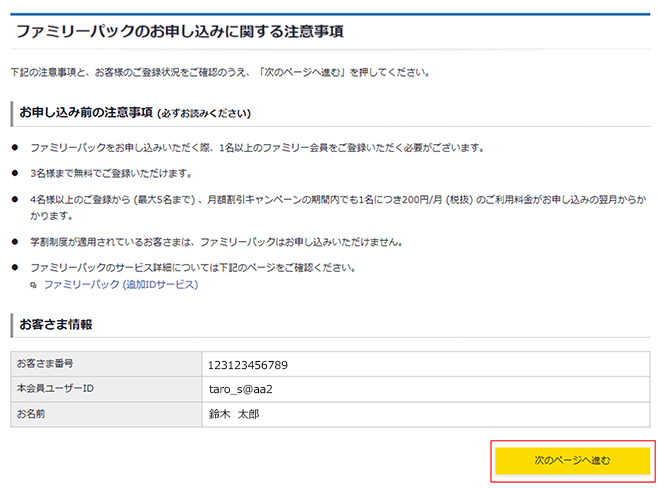Screen dimensions: 660x489
Task: Open the ファミリーパック (追加IDサービス) link
Action: point(120,285)
